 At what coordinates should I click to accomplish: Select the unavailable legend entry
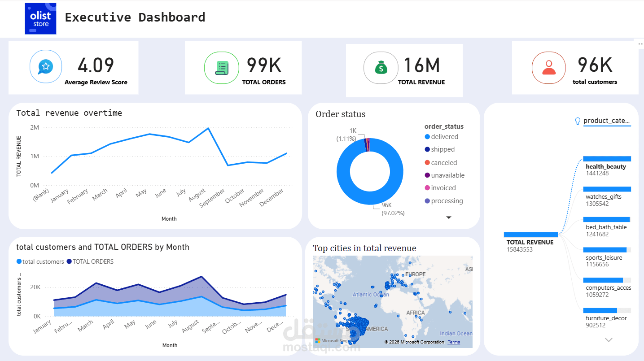[444, 175]
